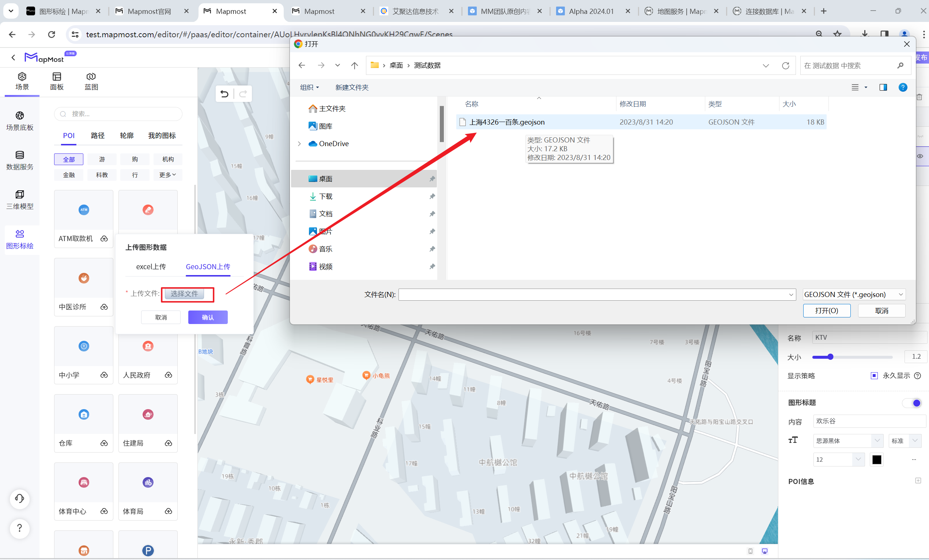Switch to the 蓝图 tab
Viewport: 929px width, 560px height.
91,81
